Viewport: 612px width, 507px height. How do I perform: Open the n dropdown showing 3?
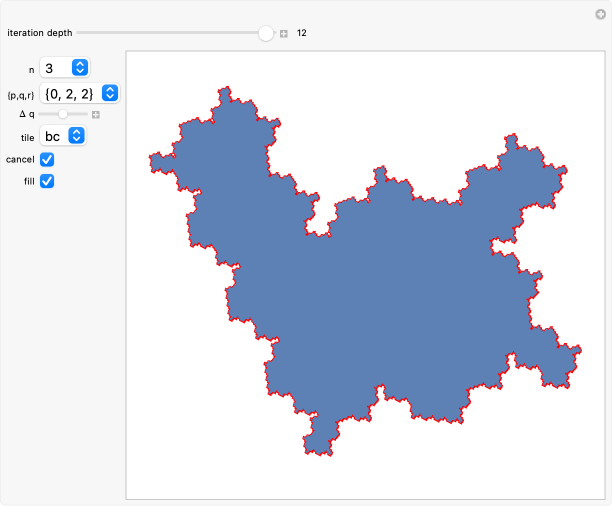[66, 68]
